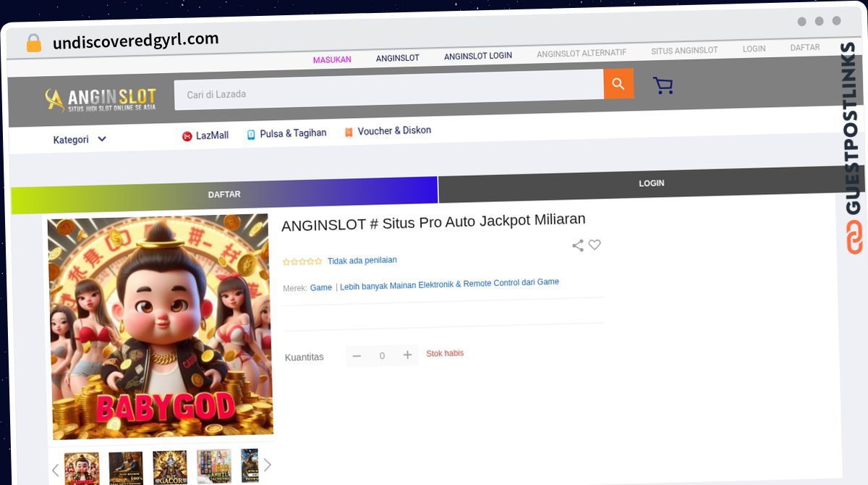Click the Game brand link
The width and height of the screenshot is (868, 485).
pyautogui.click(x=321, y=287)
